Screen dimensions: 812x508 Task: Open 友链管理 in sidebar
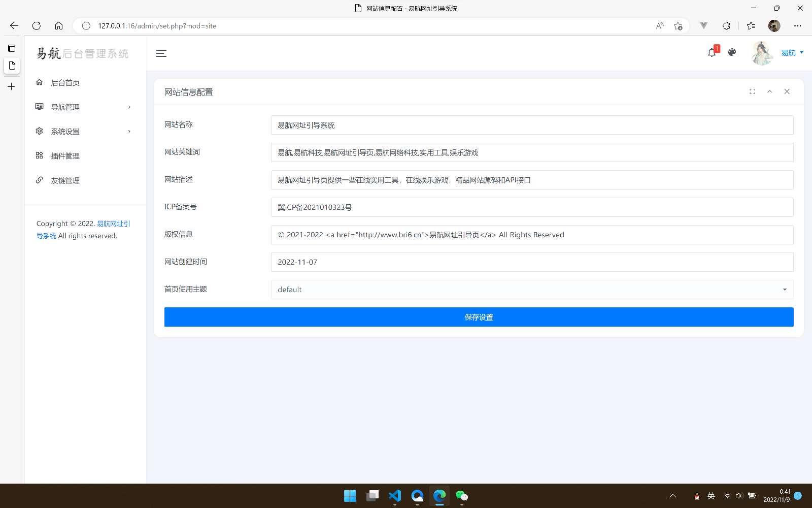pyautogui.click(x=85, y=180)
